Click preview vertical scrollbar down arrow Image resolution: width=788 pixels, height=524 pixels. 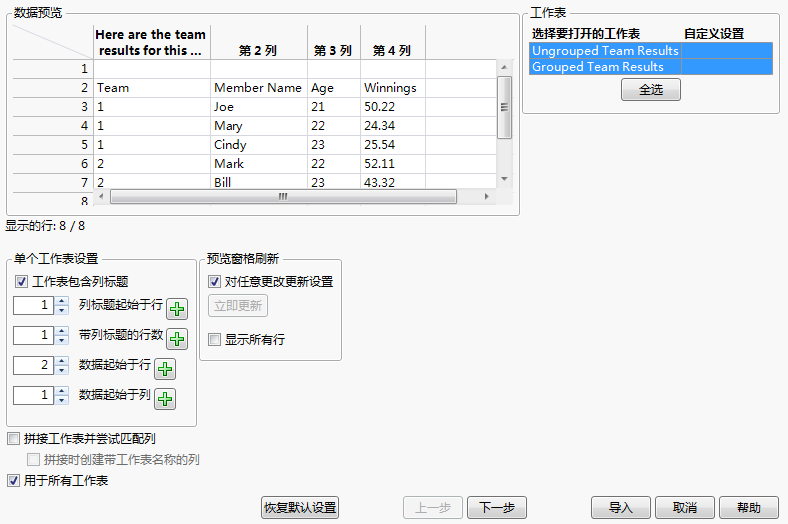click(504, 179)
